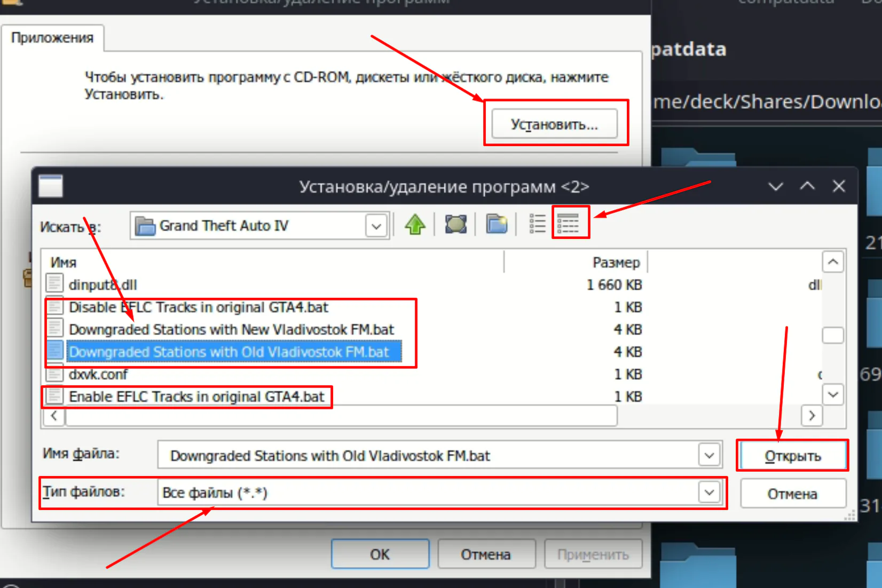Click file icon beside Downgraded Stations with New Vladivostok

[54, 329]
